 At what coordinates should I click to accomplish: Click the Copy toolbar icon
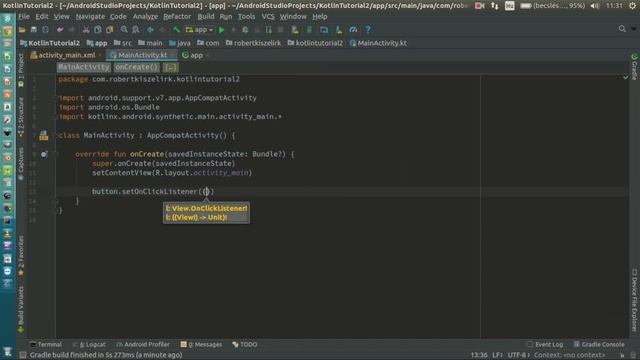coord(98,30)
